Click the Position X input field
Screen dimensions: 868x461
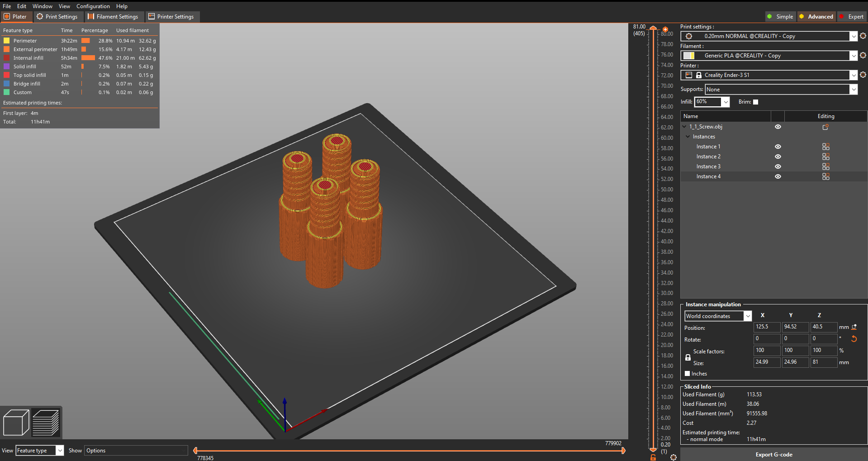[x=767, y=327]
